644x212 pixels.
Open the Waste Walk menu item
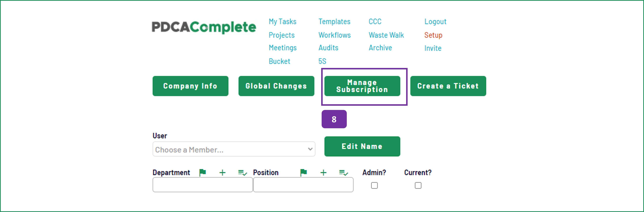point(386,35)
